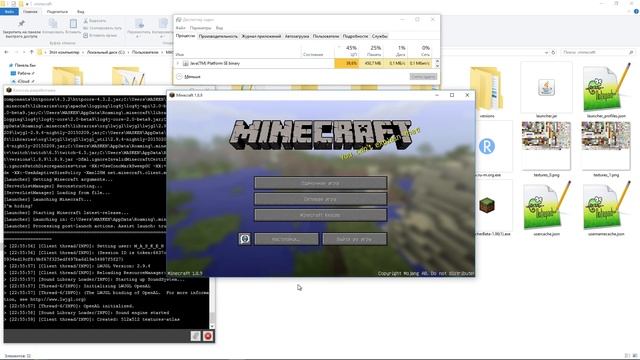
Task: Switch to Details tab in Task Manager
Action: [355, 36]
